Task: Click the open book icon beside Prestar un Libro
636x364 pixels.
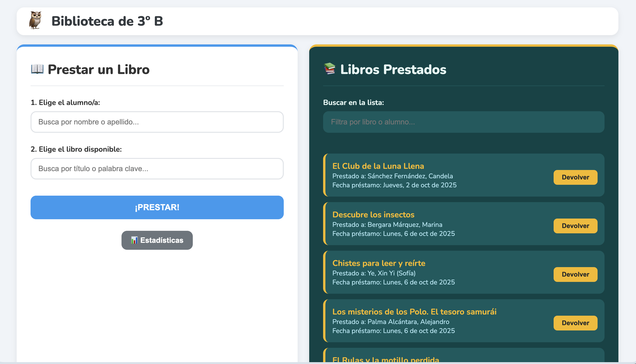Action: pos(37,69)
